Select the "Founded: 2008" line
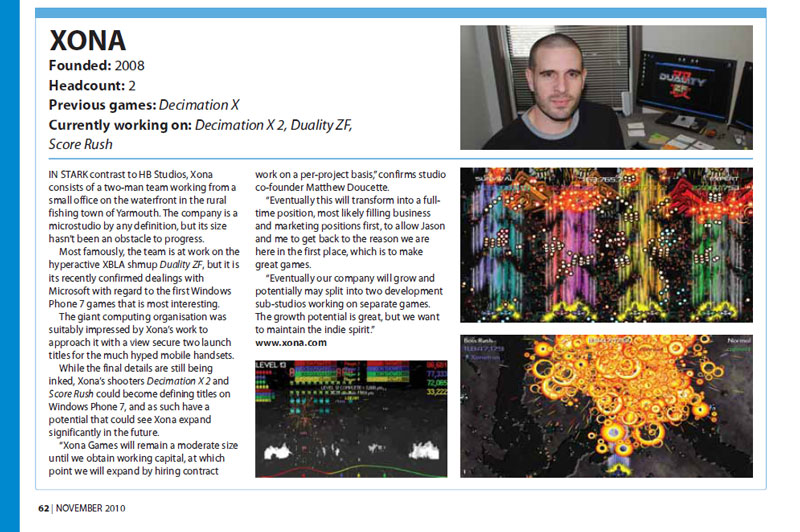Image resolution: width=800 pixels, height=532 pixels. tap(96, 65)
